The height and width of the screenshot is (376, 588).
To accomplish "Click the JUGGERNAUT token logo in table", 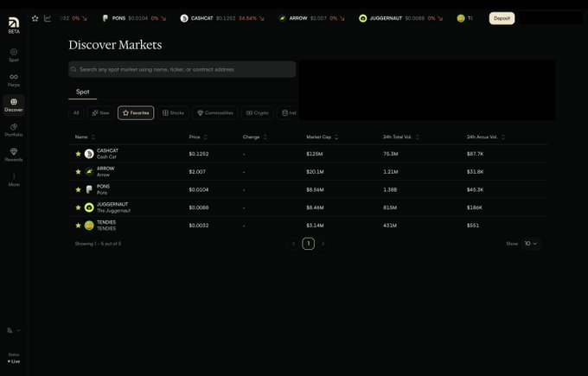I will coord(89,207).
